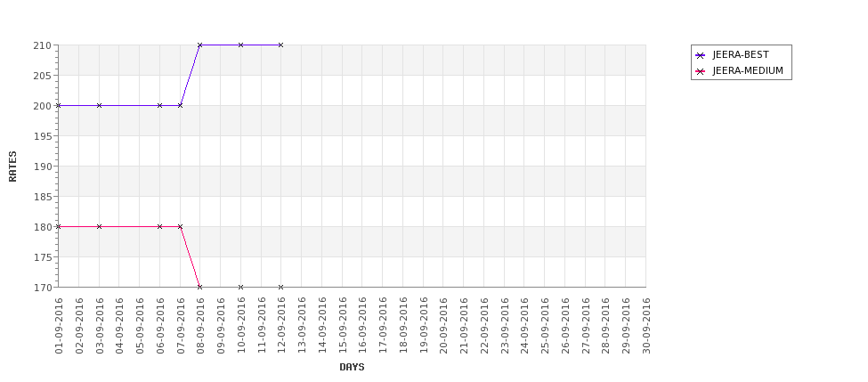Image resolution: width=868 pixels, height=382 pixels.
Task: Click the 24-09-2016 date label
Action: pyautogui.click(x=524, y=326)
